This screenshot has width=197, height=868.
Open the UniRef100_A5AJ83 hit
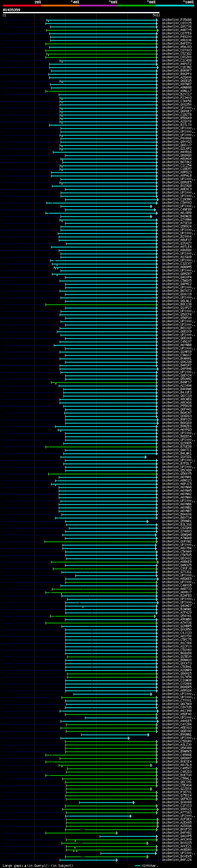coord(177,47)
